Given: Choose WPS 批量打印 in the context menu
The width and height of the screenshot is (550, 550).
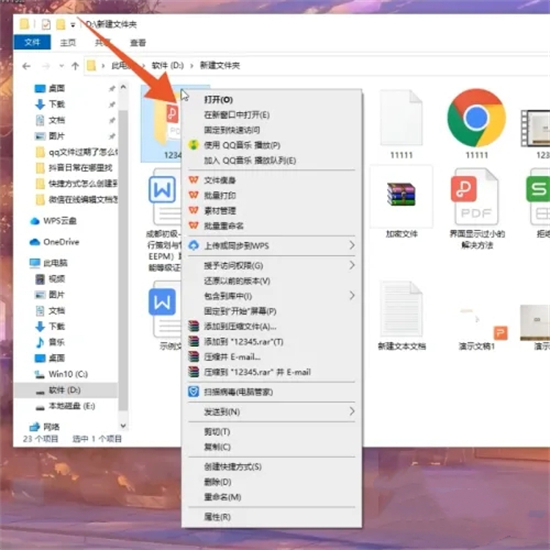Looking at the screenshot, I should pos(271,195).
